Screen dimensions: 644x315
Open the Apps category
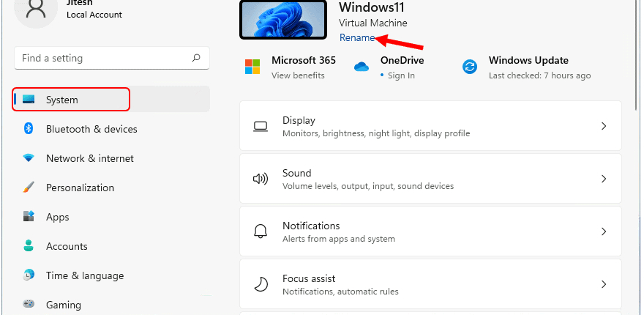tap(111, 217)
